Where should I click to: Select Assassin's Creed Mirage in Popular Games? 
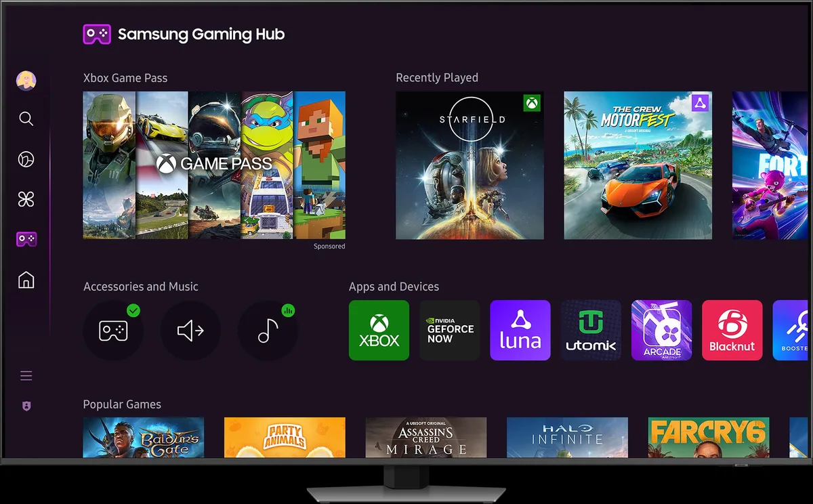click(425, 437)
